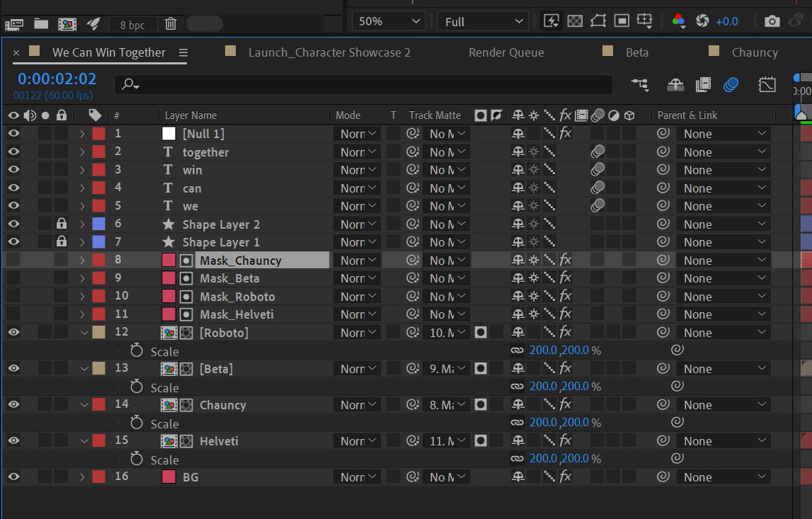Click the parent pickwhip of the BG layer

coord(663,477)
